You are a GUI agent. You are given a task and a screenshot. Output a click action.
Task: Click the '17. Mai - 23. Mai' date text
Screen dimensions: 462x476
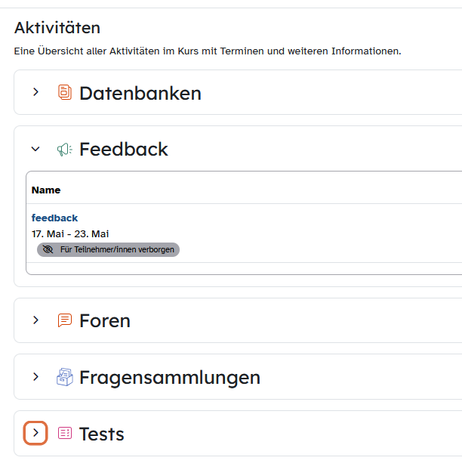pyautogui.click(x=70, y=234)
